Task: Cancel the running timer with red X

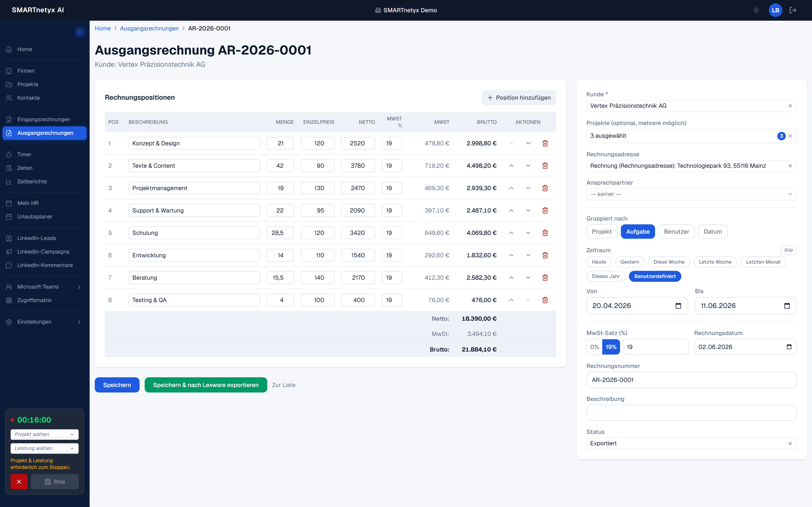Action: click(19, 481)
